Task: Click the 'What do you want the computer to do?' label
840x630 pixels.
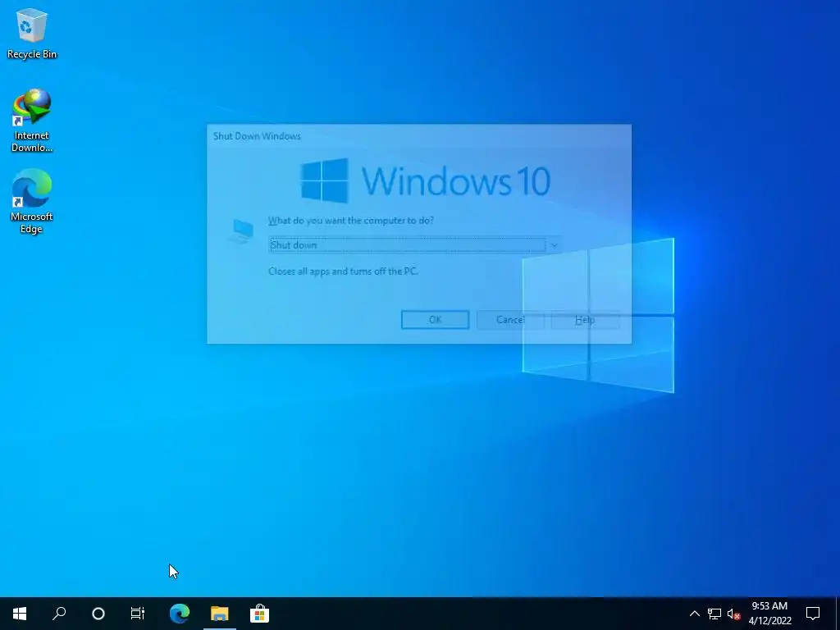Action: [x=351, y=220]
